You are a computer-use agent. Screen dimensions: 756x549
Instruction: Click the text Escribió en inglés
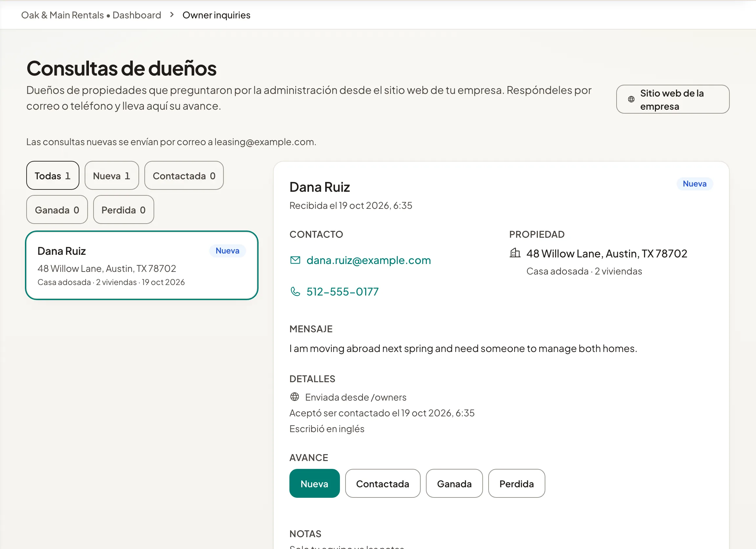[x=327, y=428]
